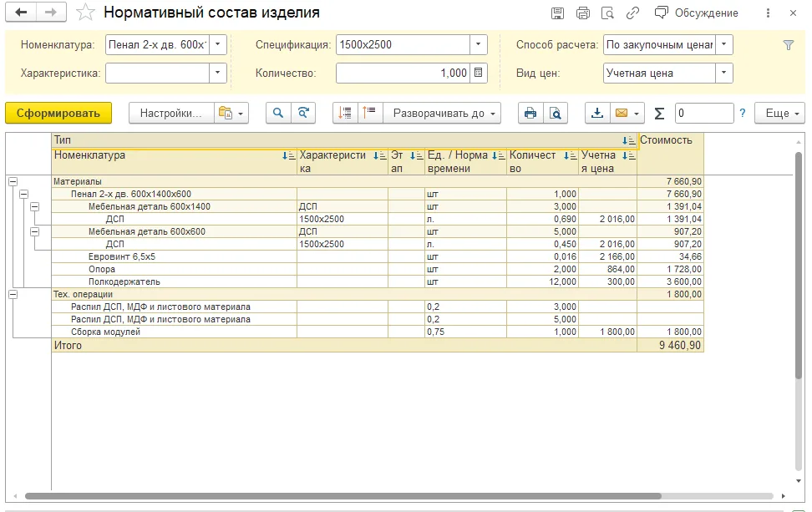Click the sigma sum icon
Viewport: 812px width, 512px height.
(659, 114)
